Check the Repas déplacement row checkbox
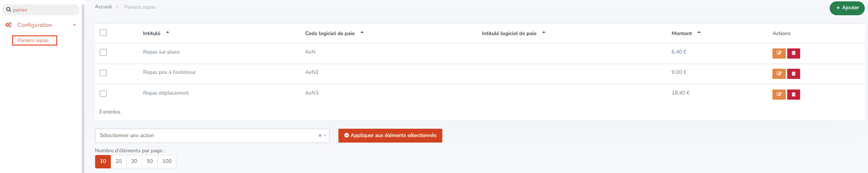This screenshot has width=868, height=173. coord(103,94)
